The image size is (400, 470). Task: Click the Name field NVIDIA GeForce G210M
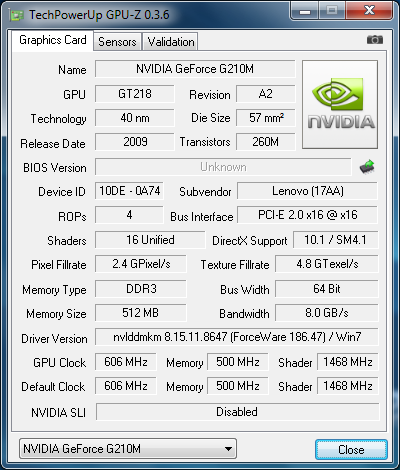[x=195, y=69]
